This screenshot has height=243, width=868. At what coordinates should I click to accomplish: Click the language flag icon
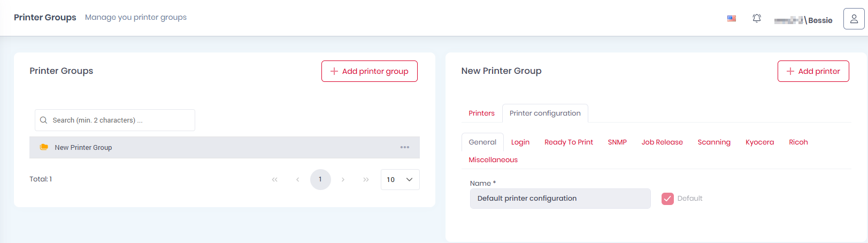pos(732,18)
